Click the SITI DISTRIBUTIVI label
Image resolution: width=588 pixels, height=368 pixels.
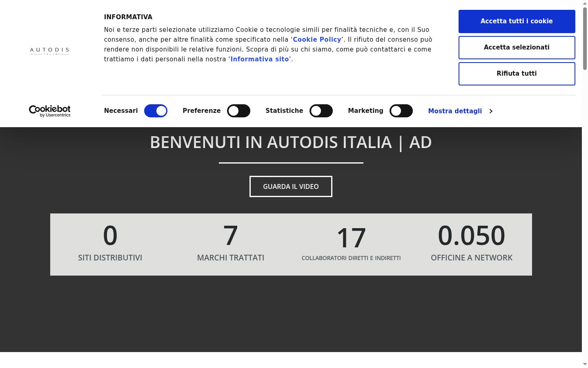(110, 258)
